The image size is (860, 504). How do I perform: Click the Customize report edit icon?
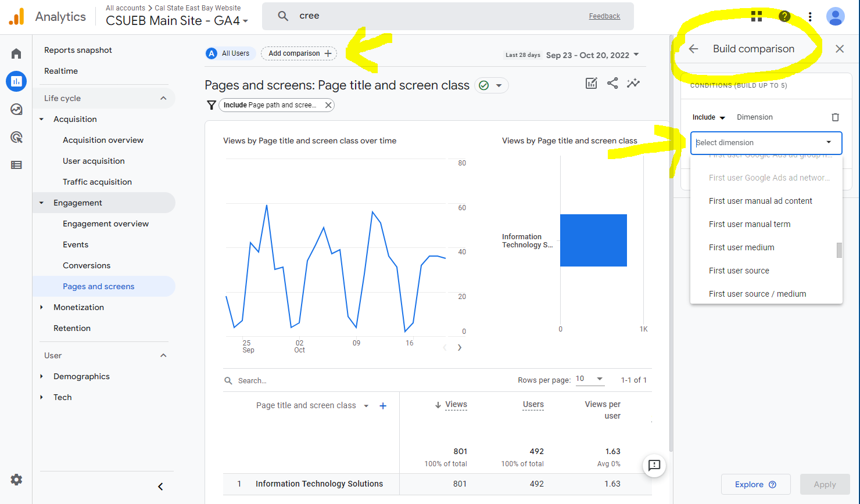click(x=592, y=83)
